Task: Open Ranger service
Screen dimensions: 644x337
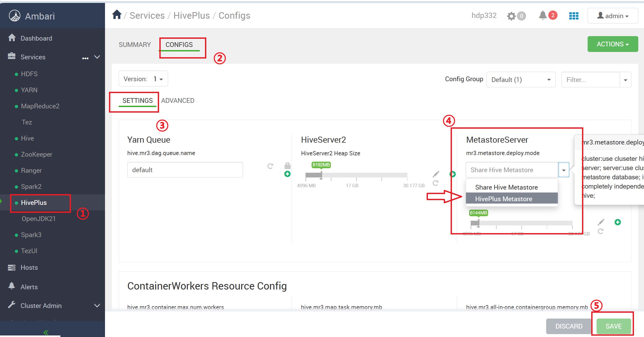Action: coord(31,170)
